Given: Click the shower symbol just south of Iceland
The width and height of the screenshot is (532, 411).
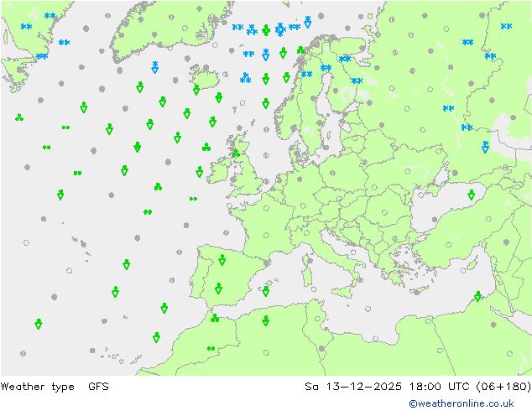Looking at the screenshot, I should 196,90.
